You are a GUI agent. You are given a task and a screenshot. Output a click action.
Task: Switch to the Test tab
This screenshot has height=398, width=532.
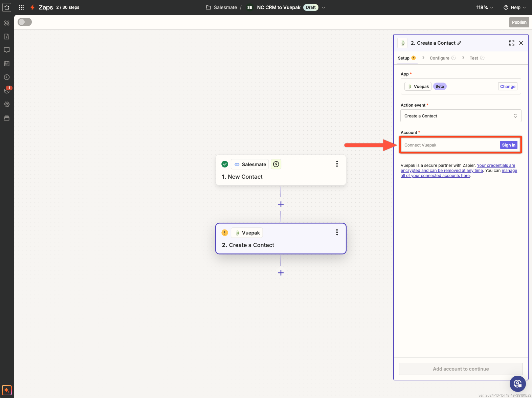coord(474,58)
